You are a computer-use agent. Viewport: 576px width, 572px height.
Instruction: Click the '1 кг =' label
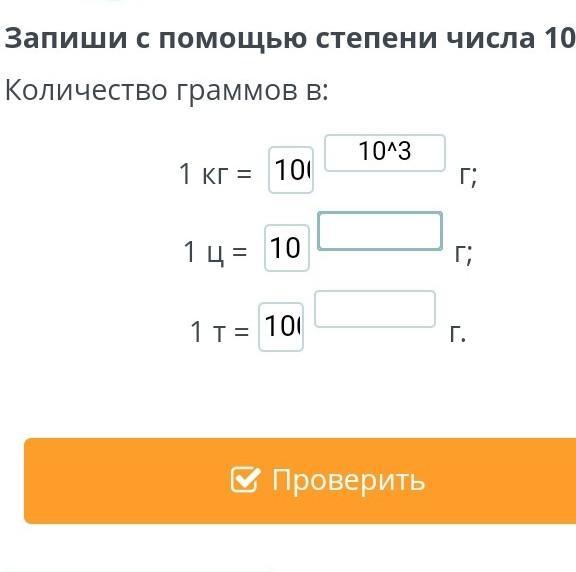point(215,173)
